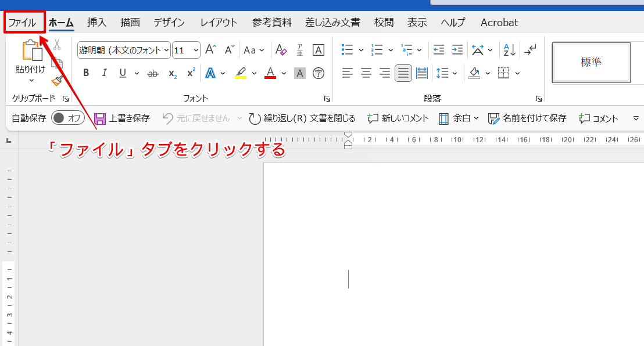
Task: Click the format painter brush icon
Action: 57,81
